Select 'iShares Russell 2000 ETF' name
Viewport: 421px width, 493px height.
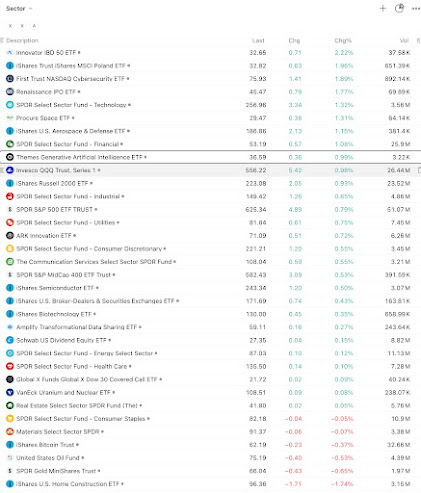tap(52, 183)
